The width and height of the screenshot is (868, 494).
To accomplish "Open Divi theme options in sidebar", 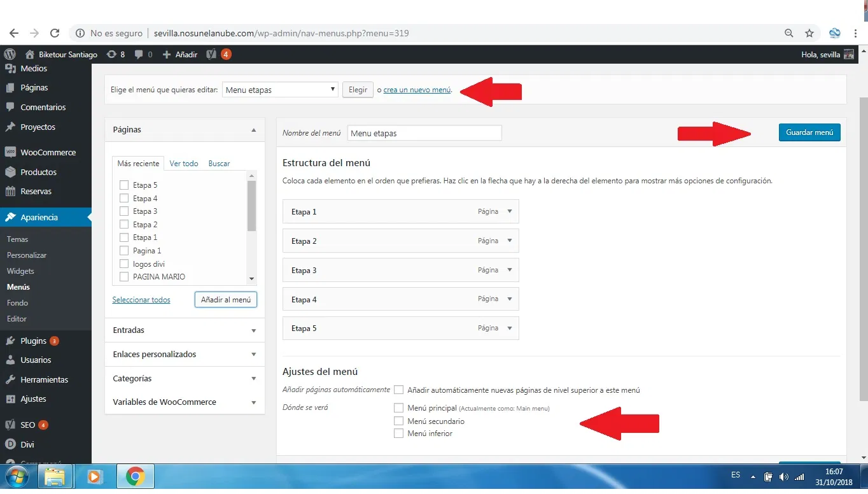I will 27,444.
